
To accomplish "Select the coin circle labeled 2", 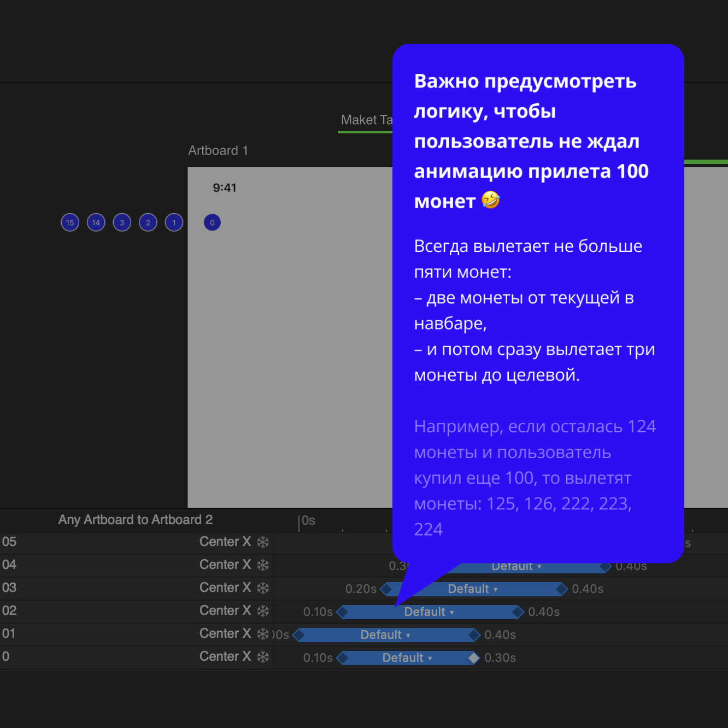I will click(x=148, y=222).
